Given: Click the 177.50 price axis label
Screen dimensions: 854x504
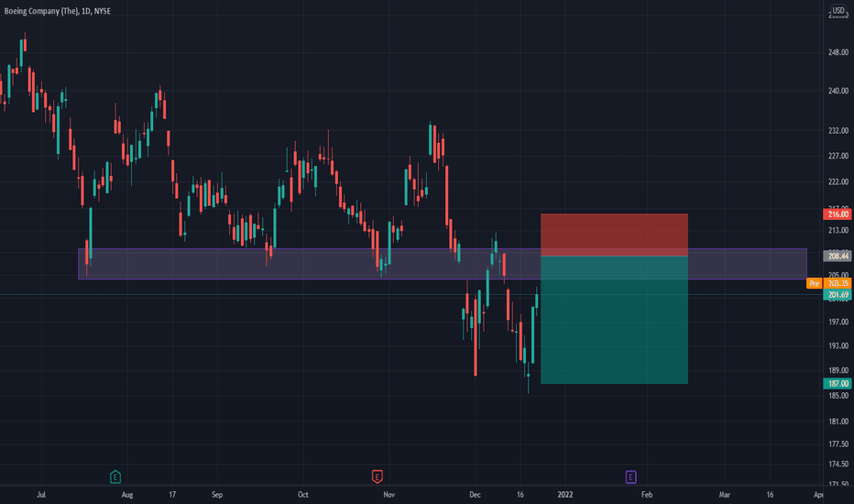Looking at the screenshot, I should click(x=838, y=444).
